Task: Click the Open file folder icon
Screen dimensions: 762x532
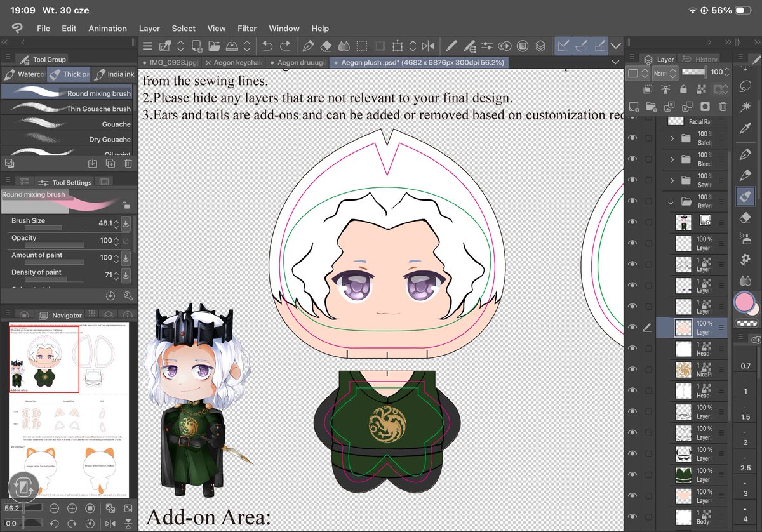Action: tap(214, 46)
